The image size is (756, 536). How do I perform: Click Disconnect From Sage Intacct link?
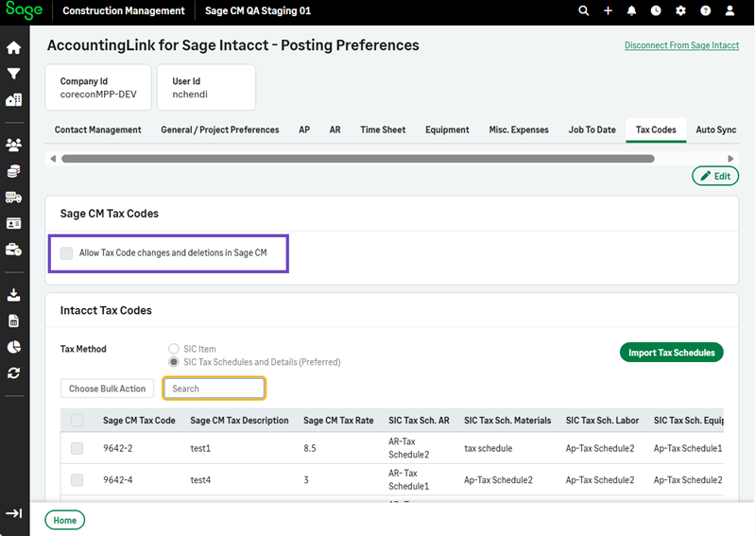click(681, 45)
